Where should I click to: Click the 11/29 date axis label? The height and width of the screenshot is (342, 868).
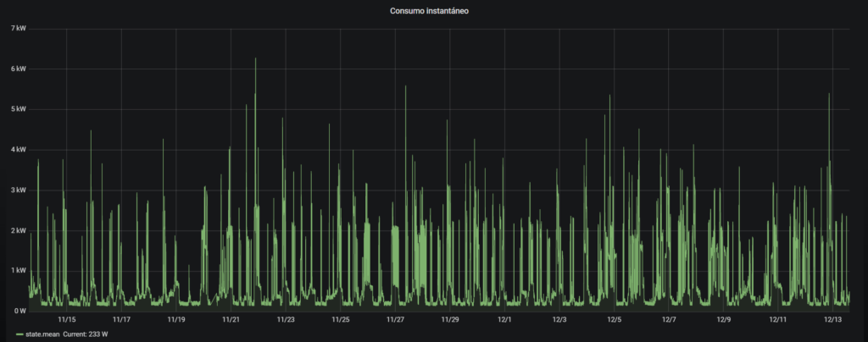pyautogui.click(x=450, y=319)
